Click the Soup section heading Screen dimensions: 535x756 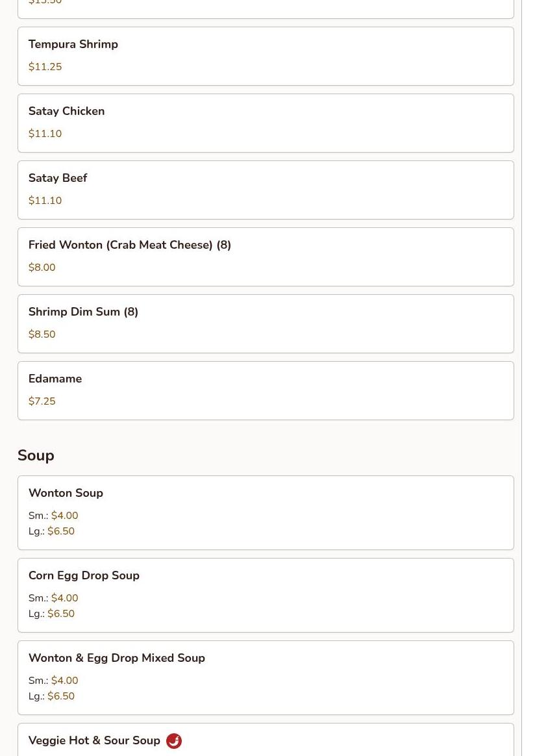click(36, 455)
